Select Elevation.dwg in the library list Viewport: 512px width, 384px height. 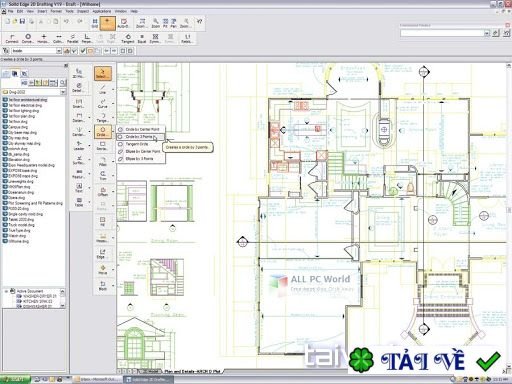coord(16,160)
